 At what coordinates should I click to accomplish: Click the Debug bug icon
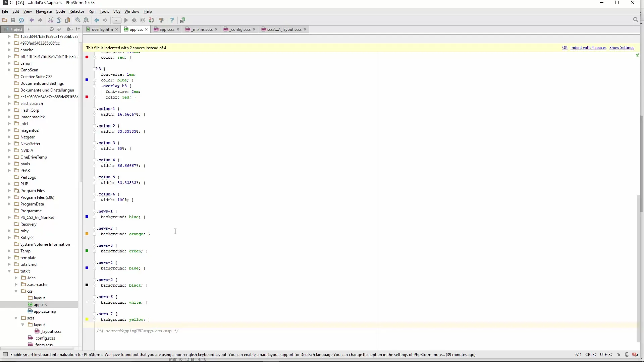[x=135, y=20]
